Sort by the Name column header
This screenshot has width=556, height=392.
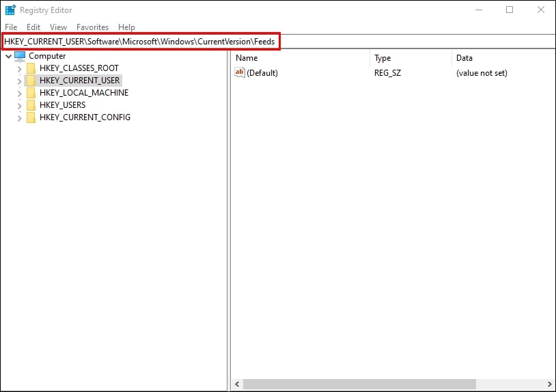pos(300,58)
